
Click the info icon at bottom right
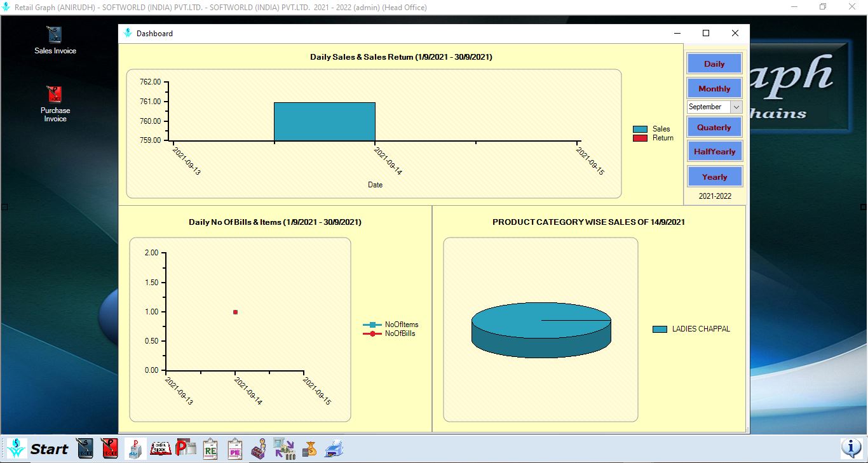tap(851, 448)
